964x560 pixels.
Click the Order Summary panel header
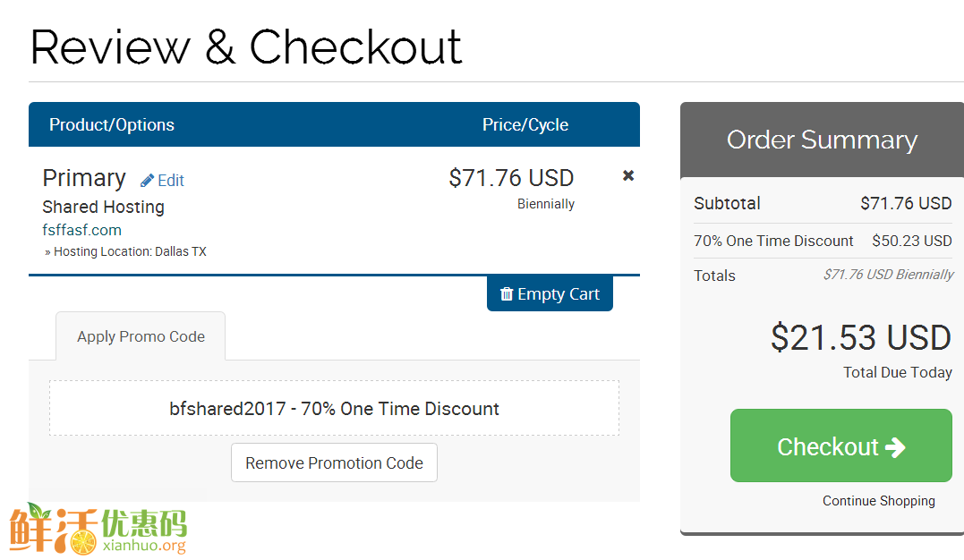[x=822, y=140]
